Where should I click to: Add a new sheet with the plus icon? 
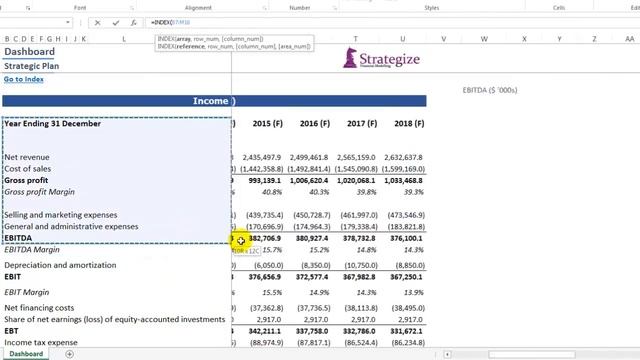(69, 354)
